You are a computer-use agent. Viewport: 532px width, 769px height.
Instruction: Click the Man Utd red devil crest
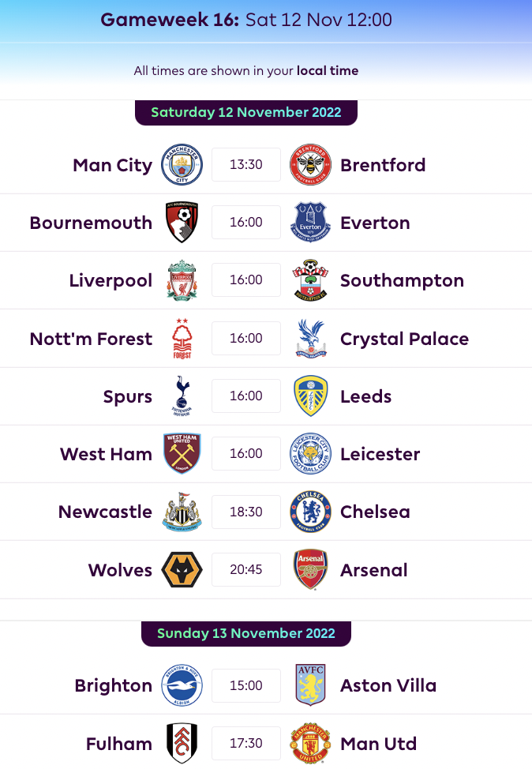[x=309, y=743]
